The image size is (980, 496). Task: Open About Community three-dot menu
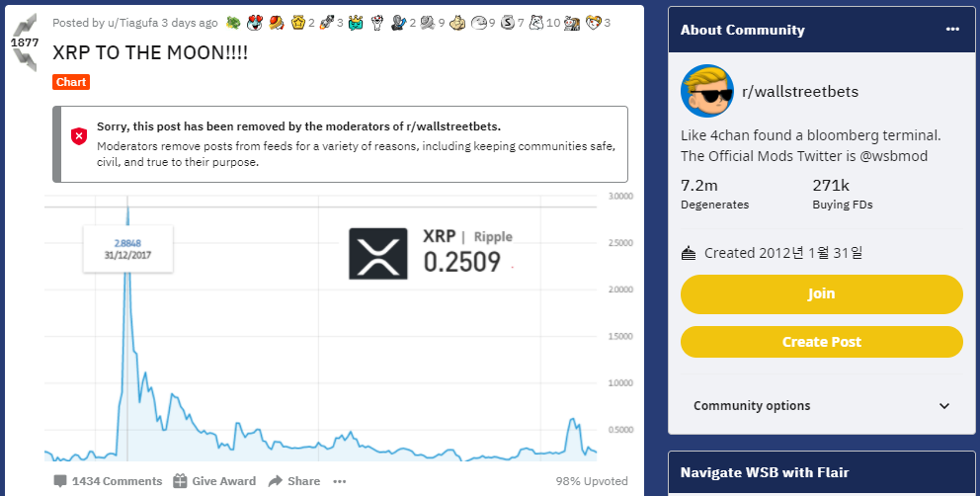(952, 30)
